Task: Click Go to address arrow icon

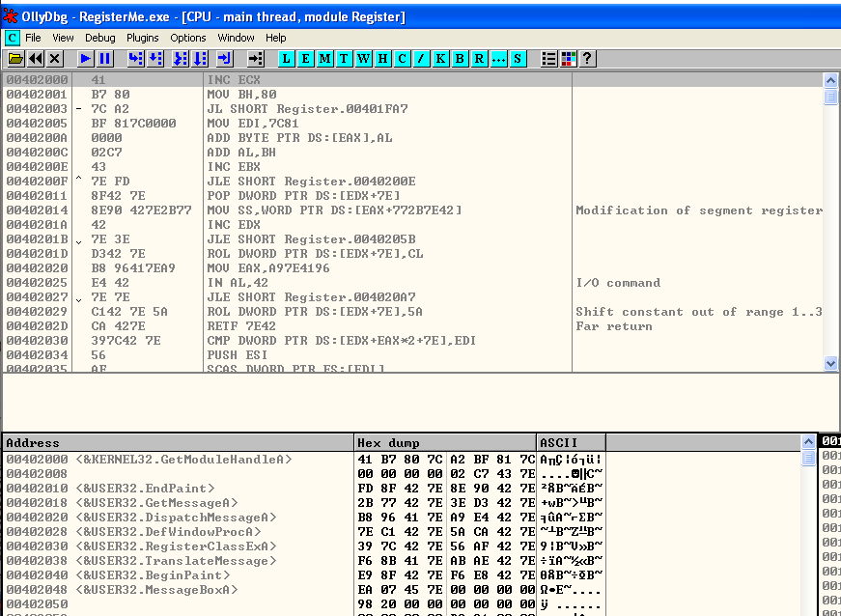Action: [255, 59]
